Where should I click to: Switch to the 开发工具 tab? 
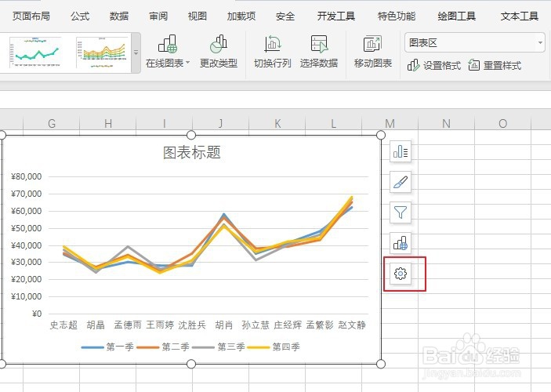pos(336,16)
